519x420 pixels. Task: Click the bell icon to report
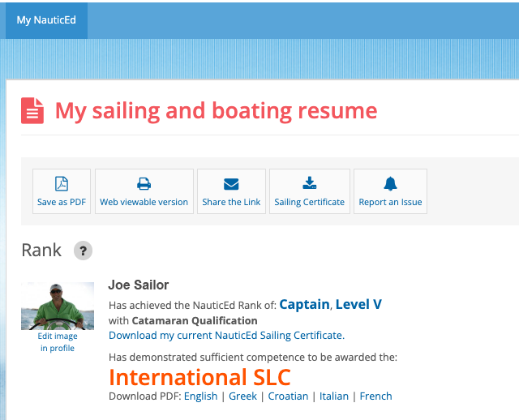tap(391, 184)
